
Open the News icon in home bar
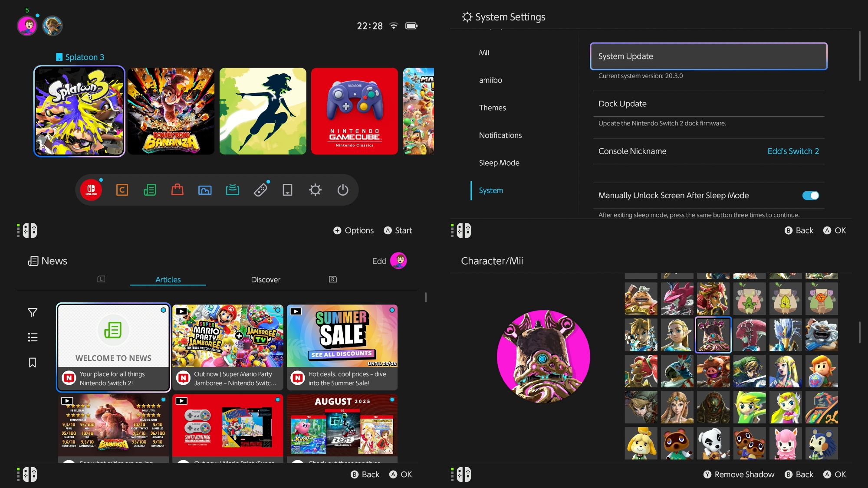(150, 190)
